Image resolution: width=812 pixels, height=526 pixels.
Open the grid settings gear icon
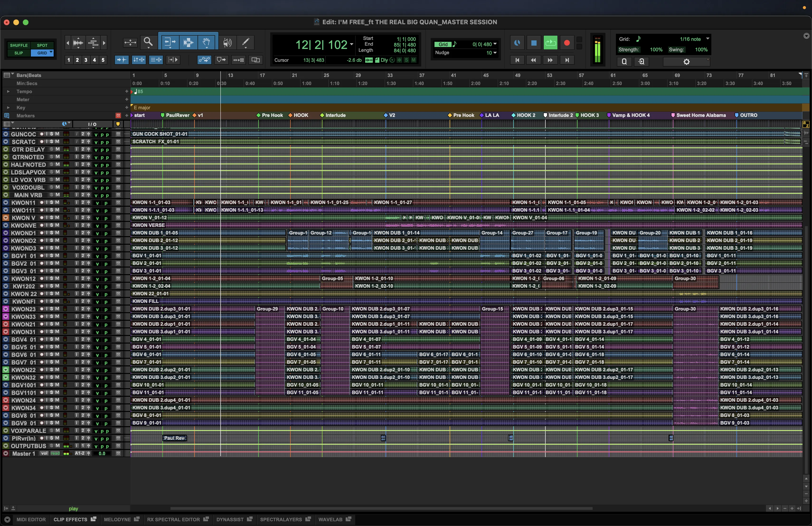(686, 62)
